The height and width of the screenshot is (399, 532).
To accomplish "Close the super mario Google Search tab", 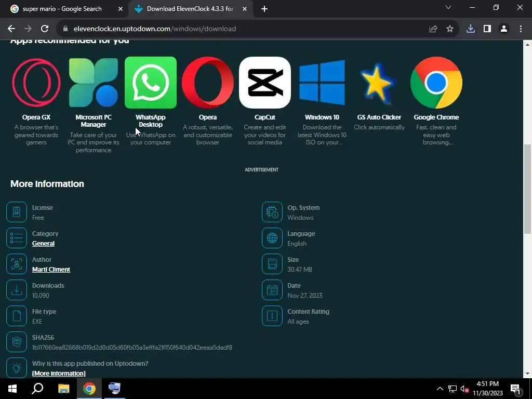I will 121,9.
